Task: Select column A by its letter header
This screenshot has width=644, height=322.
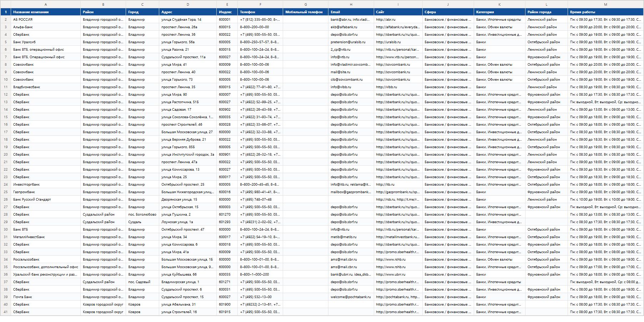Action: point(46,4)
